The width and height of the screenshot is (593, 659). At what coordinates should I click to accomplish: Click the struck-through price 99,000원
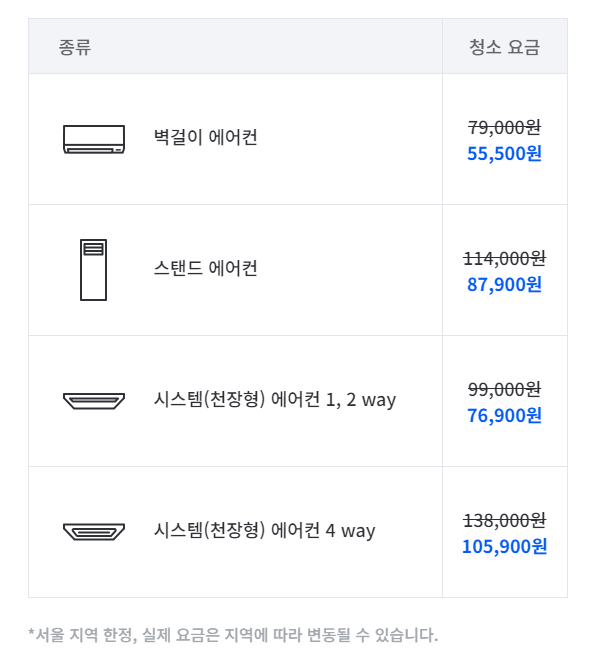(504, 389)
